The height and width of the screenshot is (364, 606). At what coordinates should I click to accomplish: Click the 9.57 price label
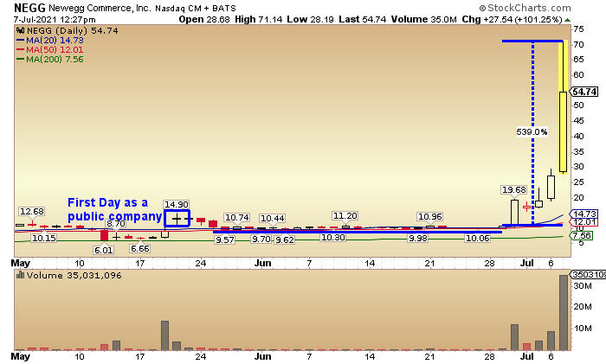coord(225,239)
